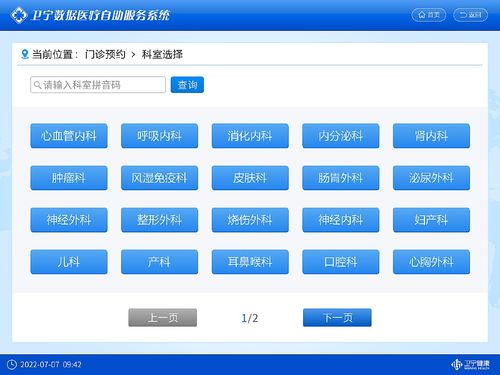
Task: Pick the 心胸外科 department
Action: (431, 262)
